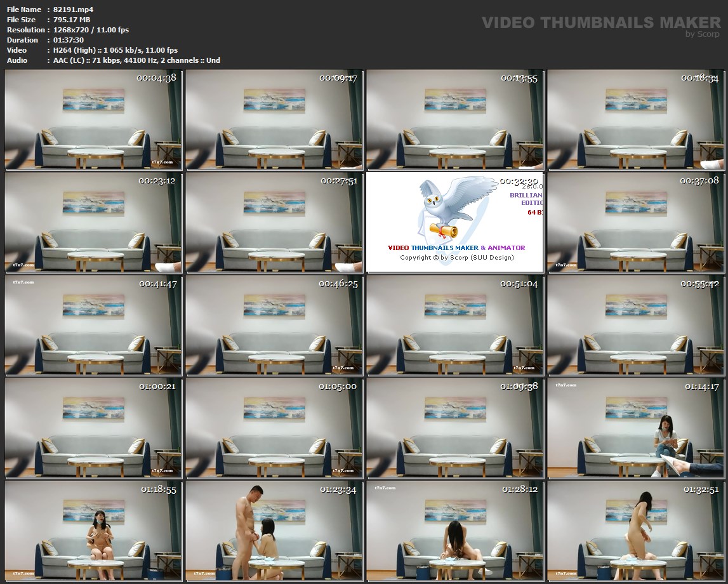The height and width of the screenshot is (584, 728).
Task: Click the duration value 01:37:30
Action: click(69, 40)
